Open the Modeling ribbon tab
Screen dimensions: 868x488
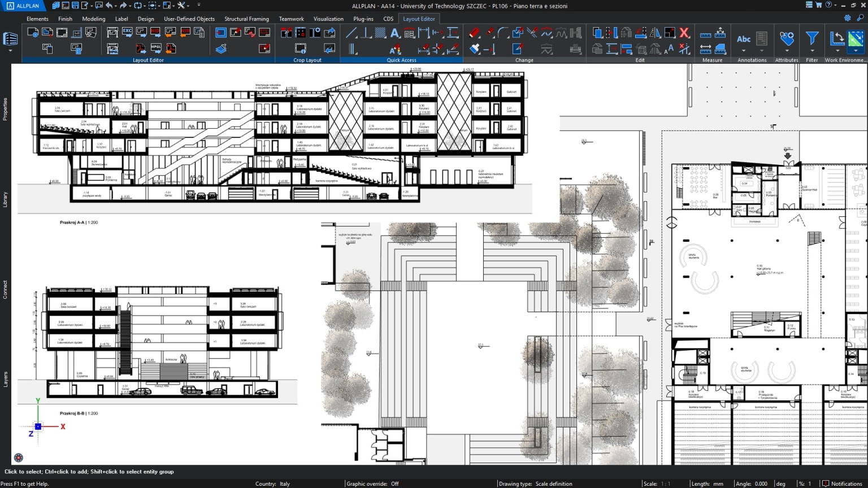94,19
